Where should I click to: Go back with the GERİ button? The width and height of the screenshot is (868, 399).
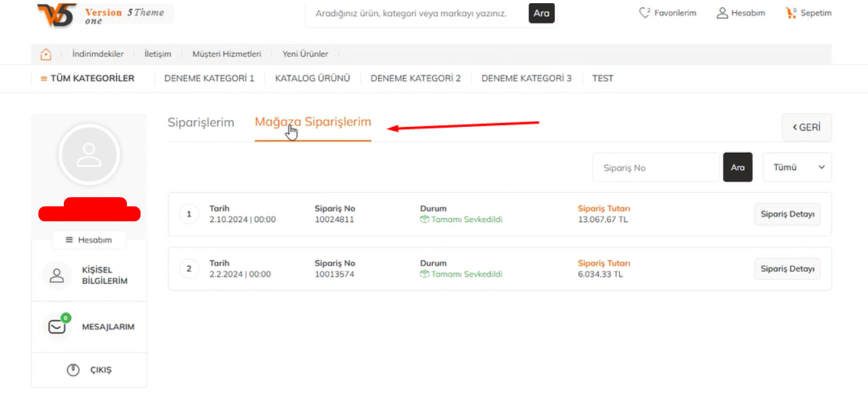coord(807,128)
